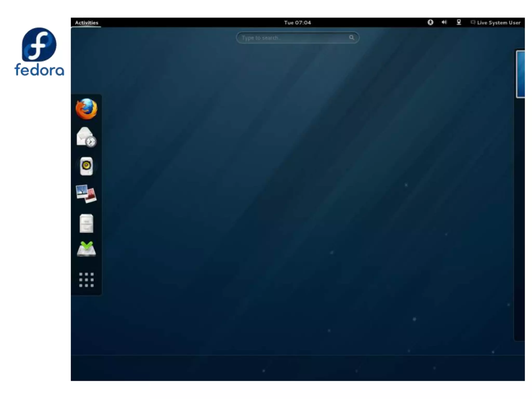Screen dimensions: 532x399
Task: Click the Fedora logo
Action: pyautogui.click(x=39, y=52)
